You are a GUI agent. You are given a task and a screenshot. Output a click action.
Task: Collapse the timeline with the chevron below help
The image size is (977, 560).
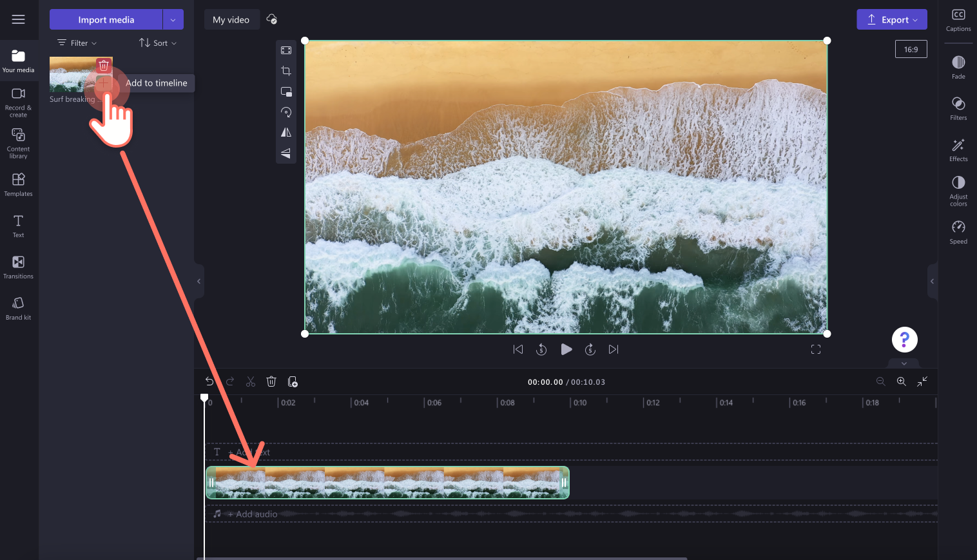904,363
